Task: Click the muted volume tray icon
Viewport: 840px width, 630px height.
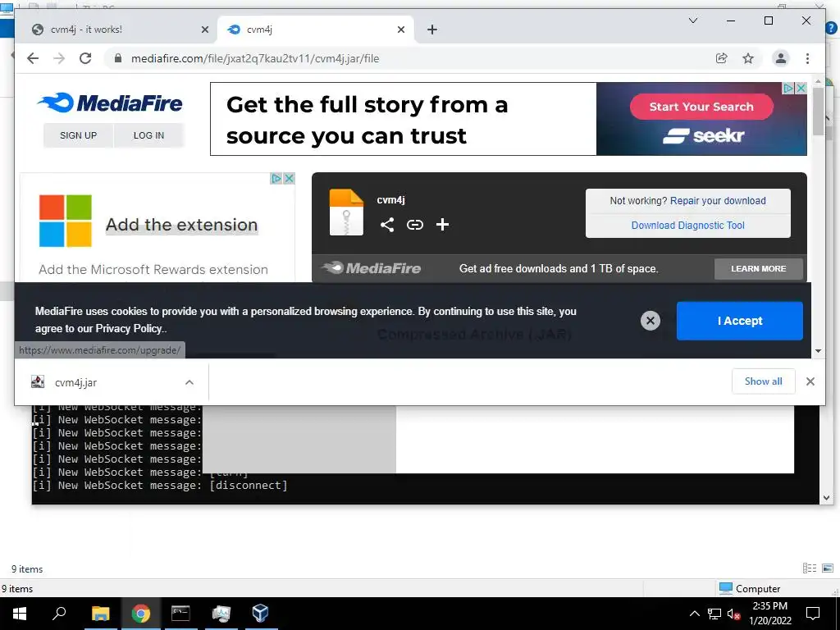Action: (733, 614)
